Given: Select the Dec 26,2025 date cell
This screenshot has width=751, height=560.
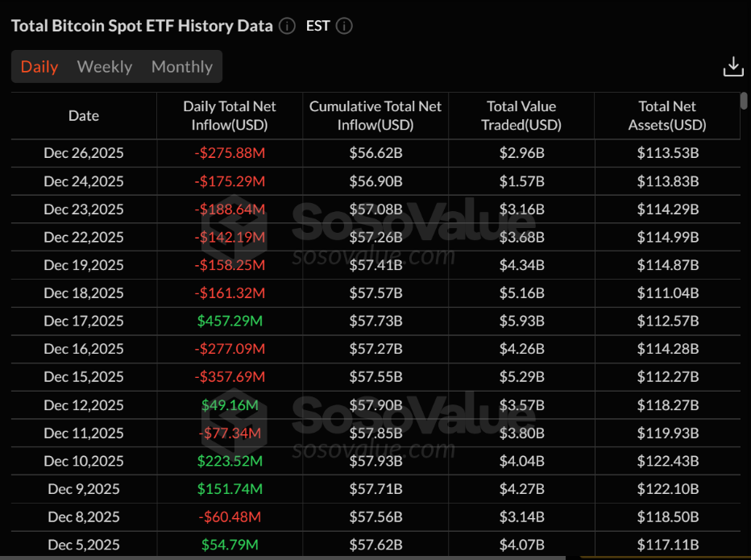Looking at the screenshot, I should tap(84, 153).
